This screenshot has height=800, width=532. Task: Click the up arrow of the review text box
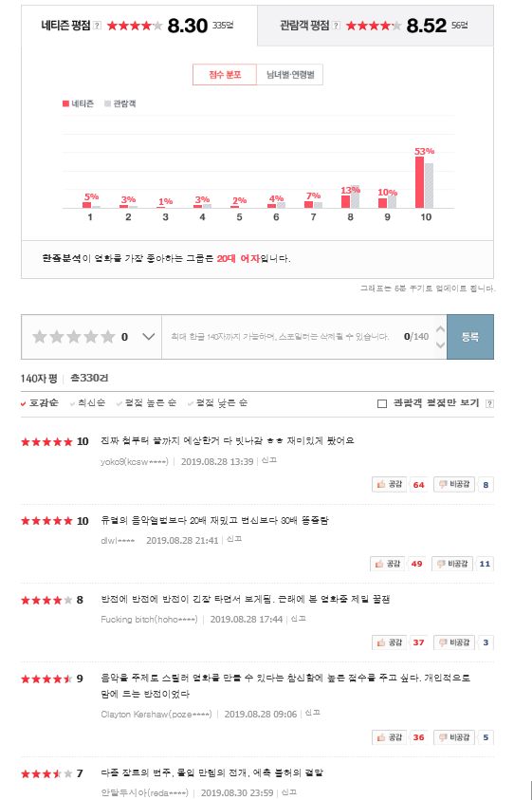tap(441, 329)
